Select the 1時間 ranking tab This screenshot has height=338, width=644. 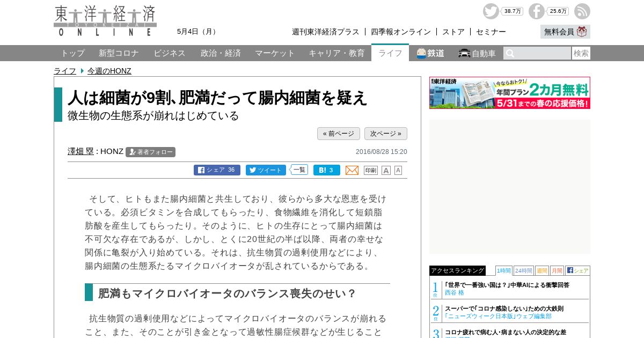pyautogui.click(x=504, y=270)
